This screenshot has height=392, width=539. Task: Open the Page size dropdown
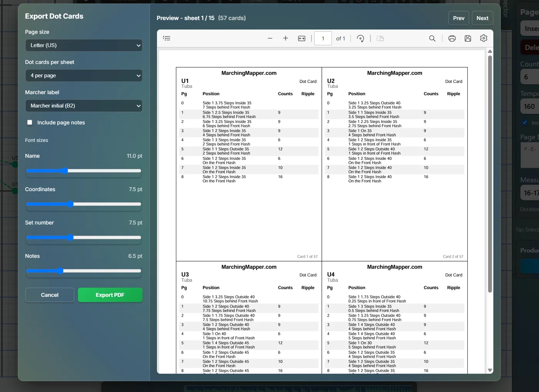(x=84, y=45)
